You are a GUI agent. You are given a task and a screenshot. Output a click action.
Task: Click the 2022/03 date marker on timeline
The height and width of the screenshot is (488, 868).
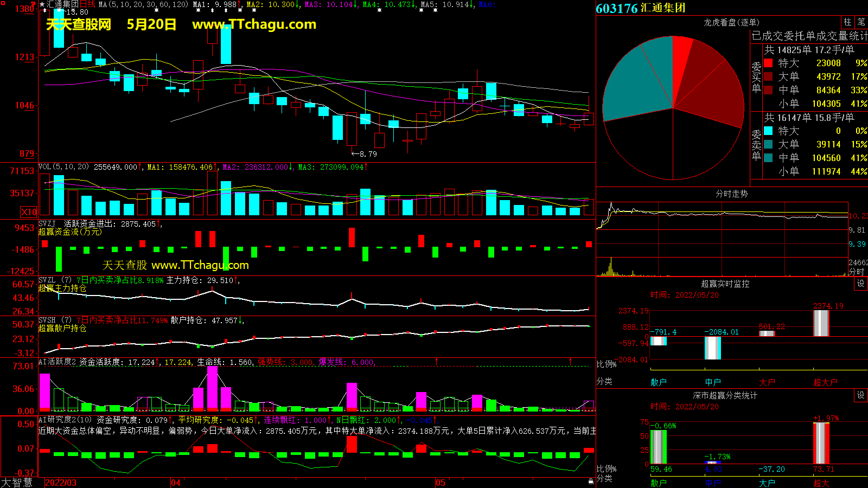click(61, 483)
